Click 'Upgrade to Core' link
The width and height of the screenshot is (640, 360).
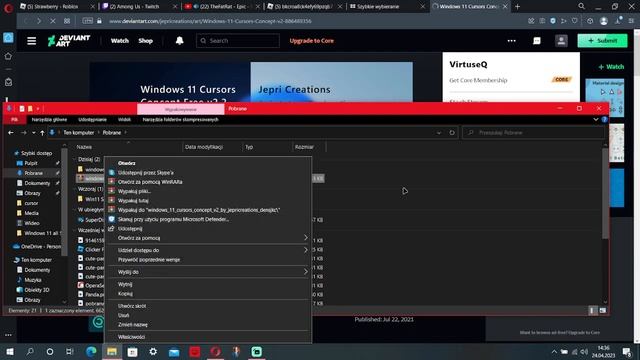[x=311, y=41]
